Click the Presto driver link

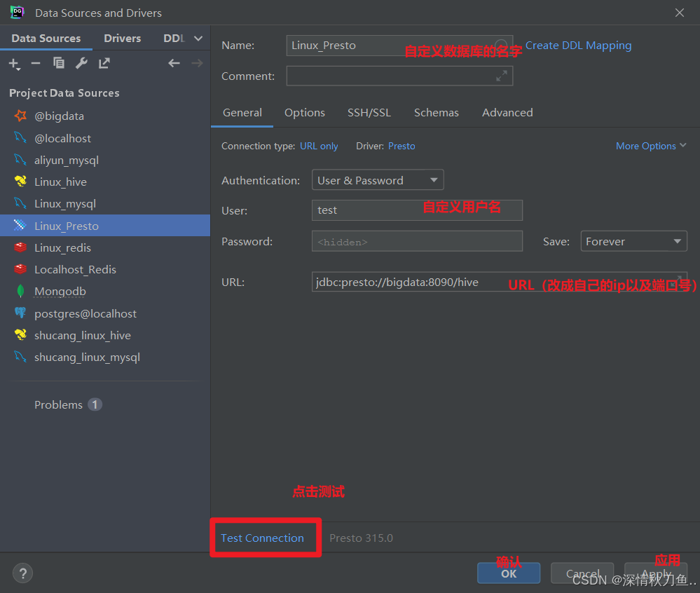coord(402,146)
